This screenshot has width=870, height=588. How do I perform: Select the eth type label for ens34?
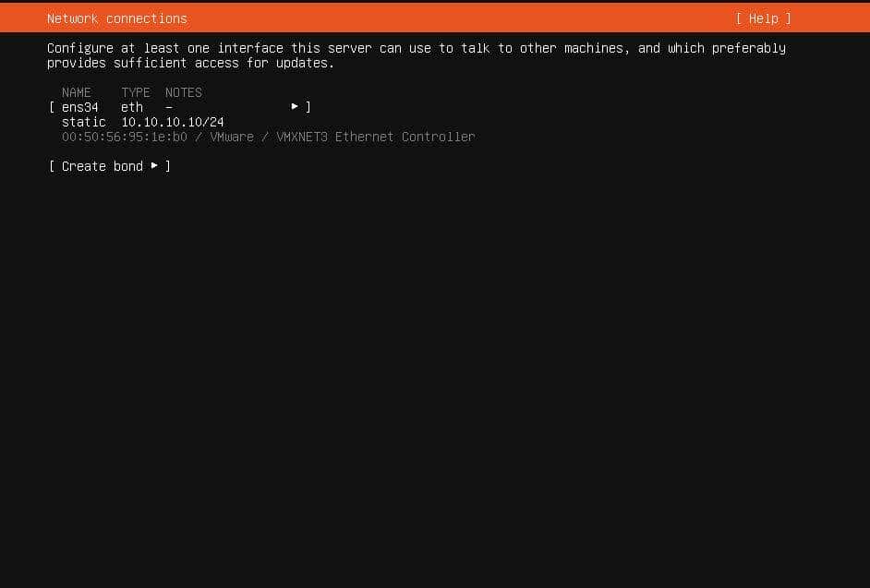[x=131, y=106]
